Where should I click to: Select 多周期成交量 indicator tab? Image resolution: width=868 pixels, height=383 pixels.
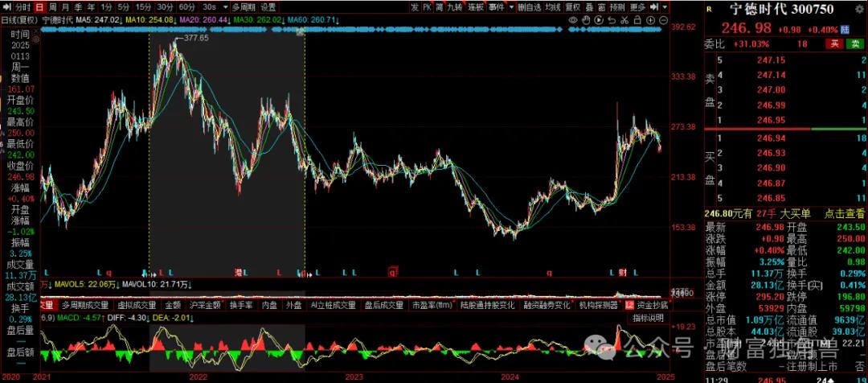pyautogui.click(x=85, y=306)
